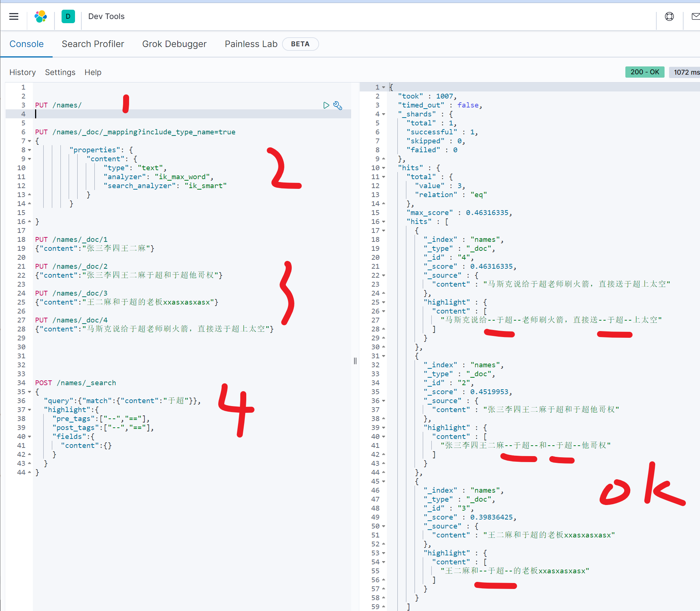700x611 pixels.
Task: Click the green D space avatar
Action: coord(68,16)
